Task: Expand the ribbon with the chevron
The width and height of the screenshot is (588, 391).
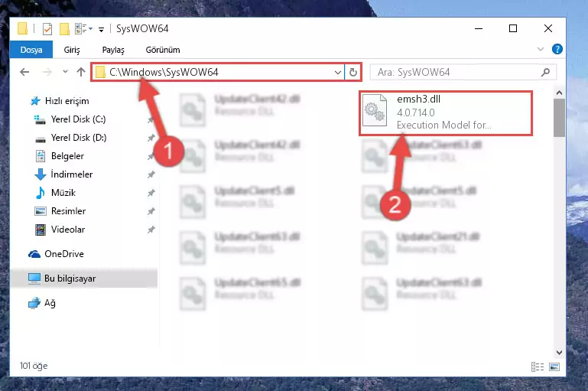Action: tap(541, 49)
